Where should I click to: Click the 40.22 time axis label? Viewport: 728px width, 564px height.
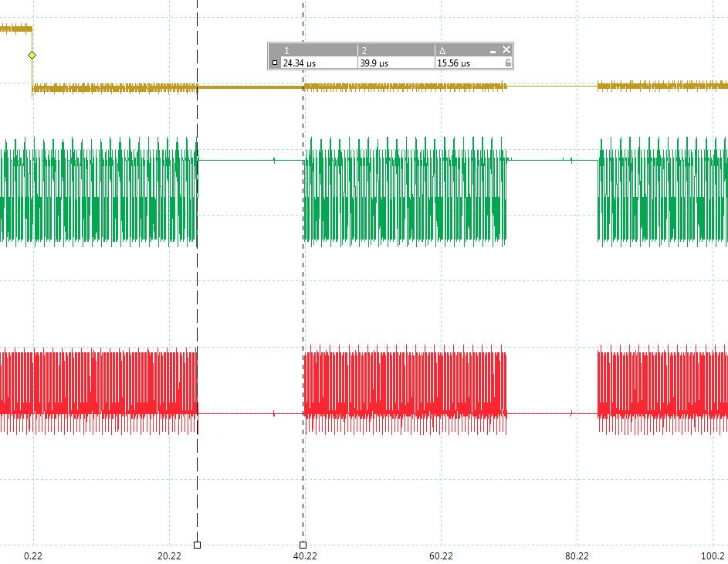click(x=305, y=556)
